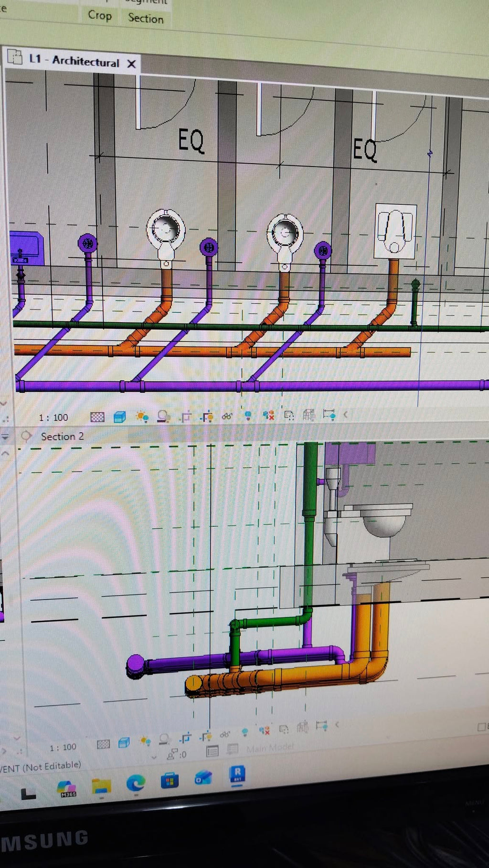Toggle analytical model icon in L1 Architectural bar
Image resolution: width=489 pixels, height=868 pixels.
(x=309, y=415)
